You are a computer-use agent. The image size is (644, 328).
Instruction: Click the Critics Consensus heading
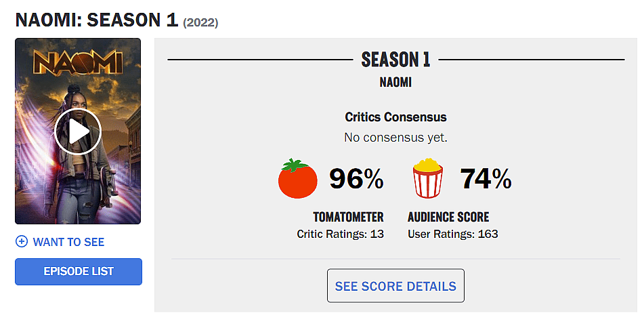pyautogui.click(x=395, y=117)
